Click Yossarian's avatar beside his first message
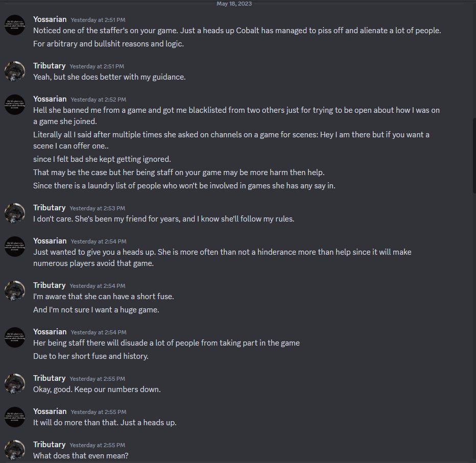Image resolution: width=476 pixels, height=463 pixels. coord(15,25)
